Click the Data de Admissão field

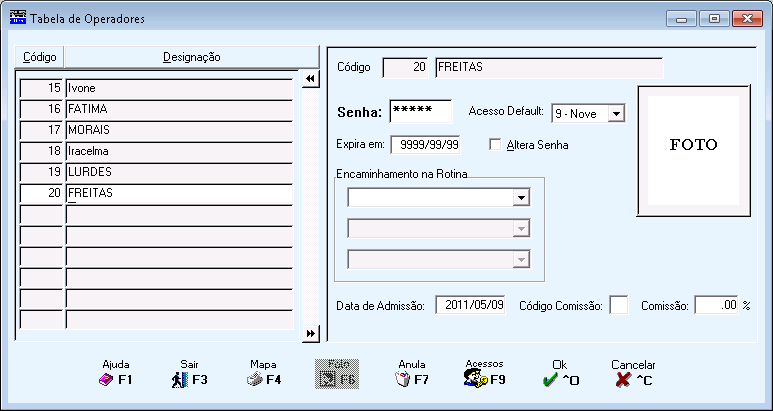pos(470,305)
